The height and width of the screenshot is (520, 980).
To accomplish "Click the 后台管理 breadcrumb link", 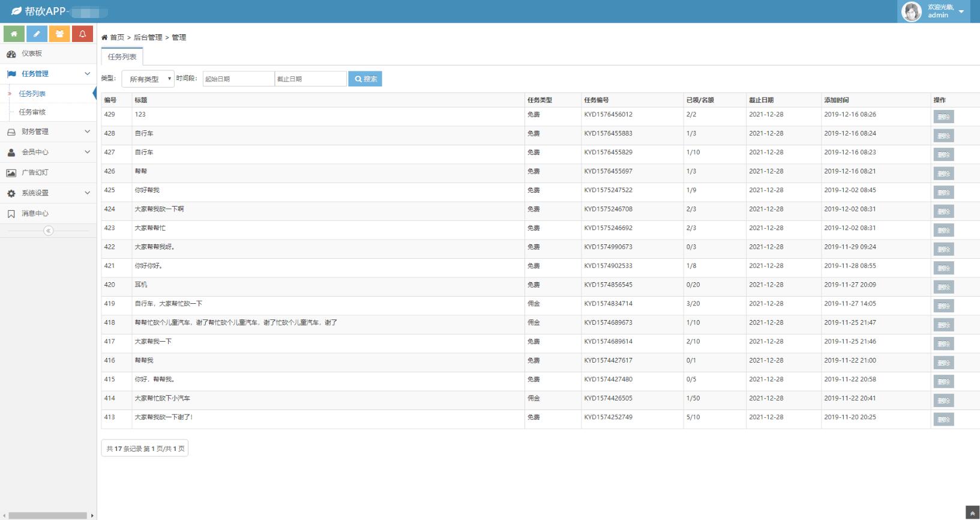I will 148,37.
